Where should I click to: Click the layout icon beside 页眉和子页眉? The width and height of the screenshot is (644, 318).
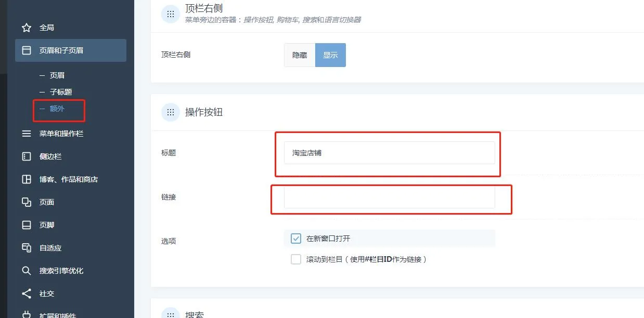(27, 50)
